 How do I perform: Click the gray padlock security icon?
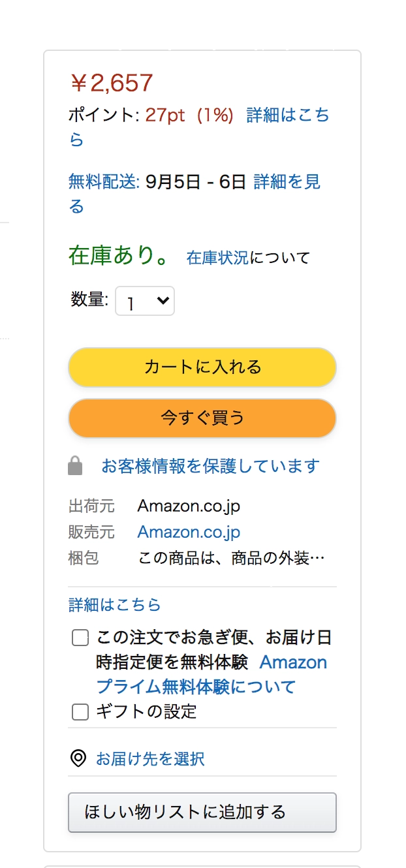point(76,466)
